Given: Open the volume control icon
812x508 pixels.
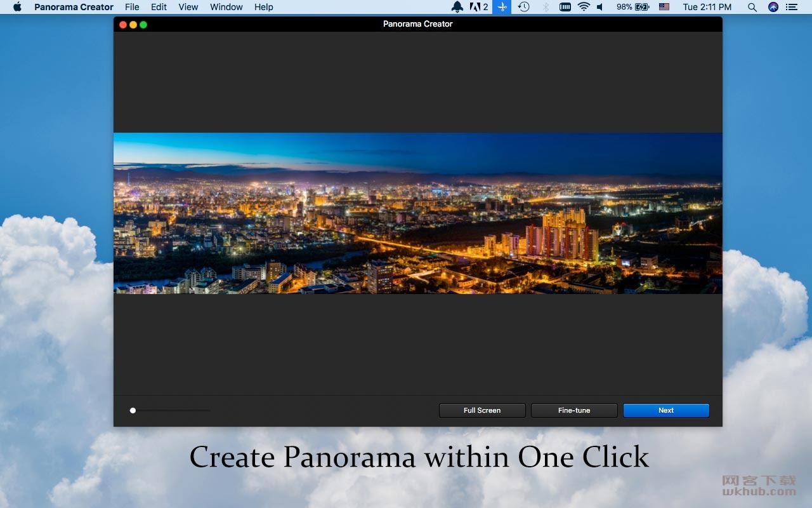Looking at the screenshot, I should coord(600,7).
